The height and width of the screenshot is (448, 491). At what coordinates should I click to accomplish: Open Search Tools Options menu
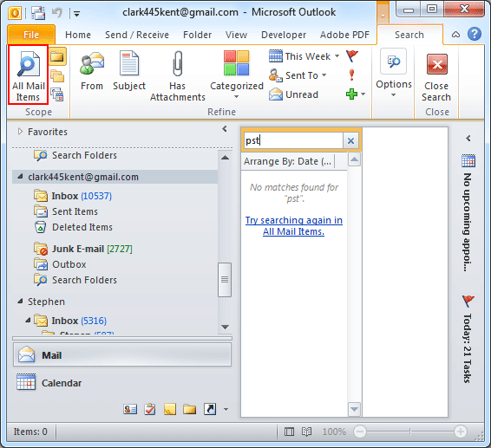point(394,73)
